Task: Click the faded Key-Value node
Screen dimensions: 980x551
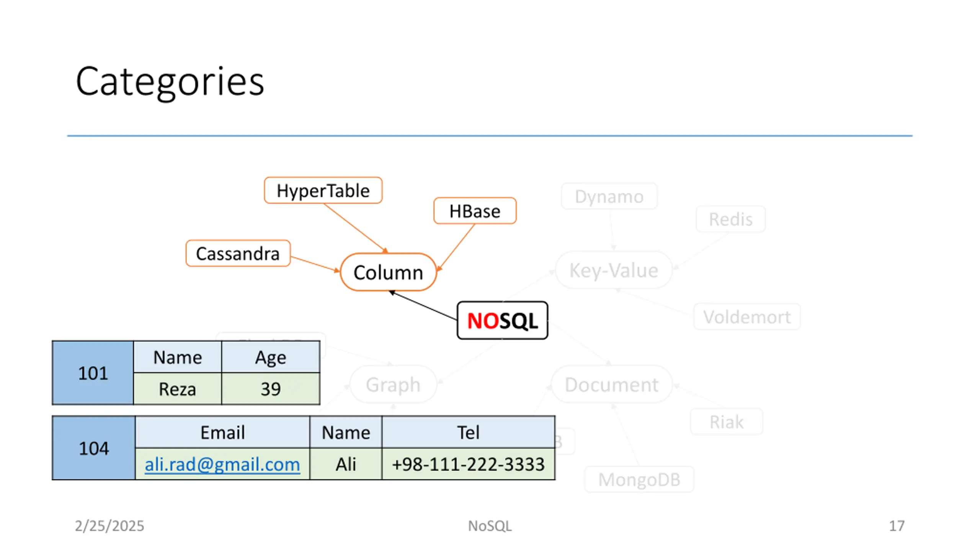Action: click(614, 270)
